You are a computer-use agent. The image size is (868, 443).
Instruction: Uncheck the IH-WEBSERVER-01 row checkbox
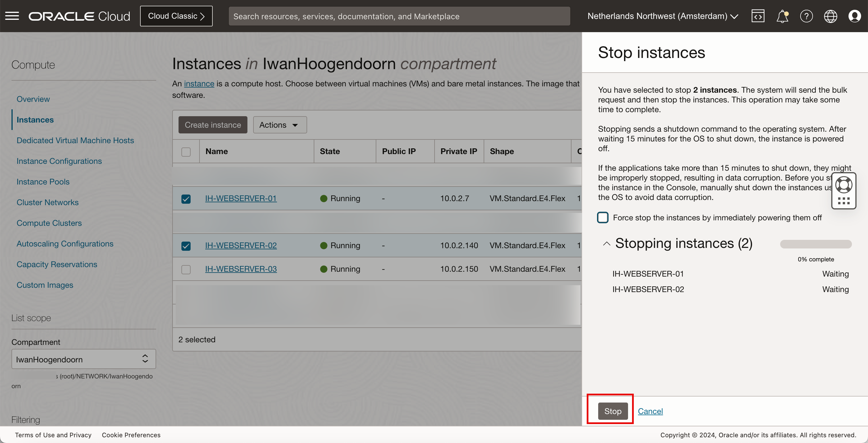(186, 199)
